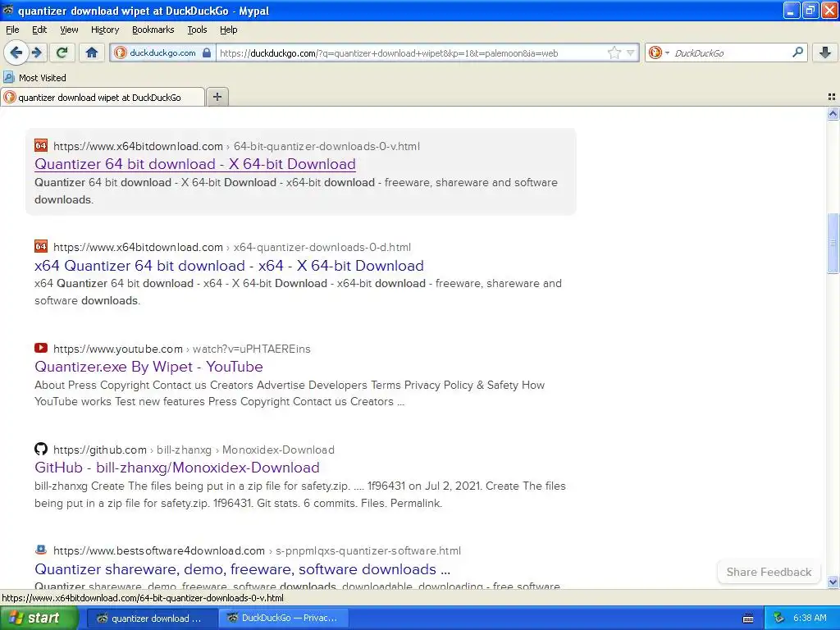This screenshot has width=840, height=630.
Task: Click the system tray network icon
Action: (778, 619)
